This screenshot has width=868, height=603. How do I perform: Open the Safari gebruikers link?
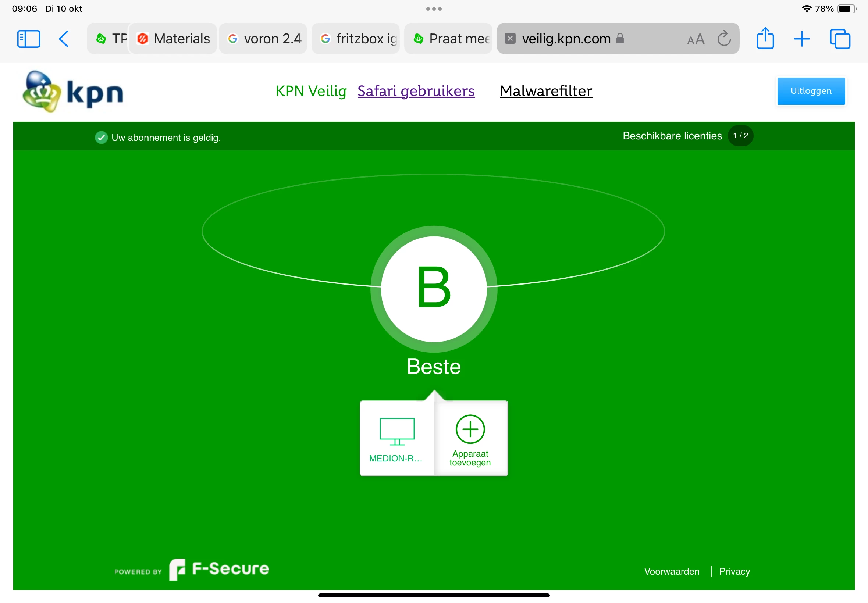[416, 91]
